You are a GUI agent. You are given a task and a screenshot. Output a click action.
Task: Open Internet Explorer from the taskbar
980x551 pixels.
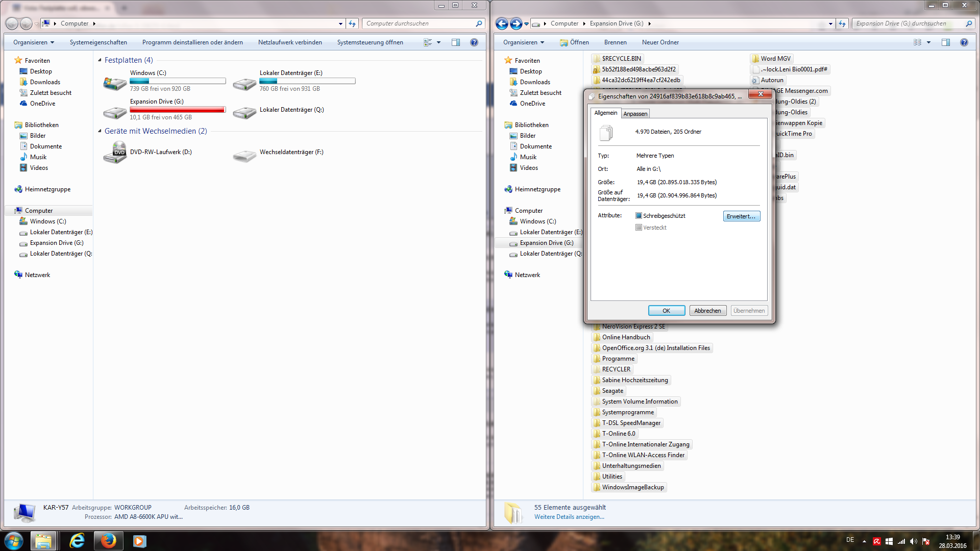click(77, 540)
